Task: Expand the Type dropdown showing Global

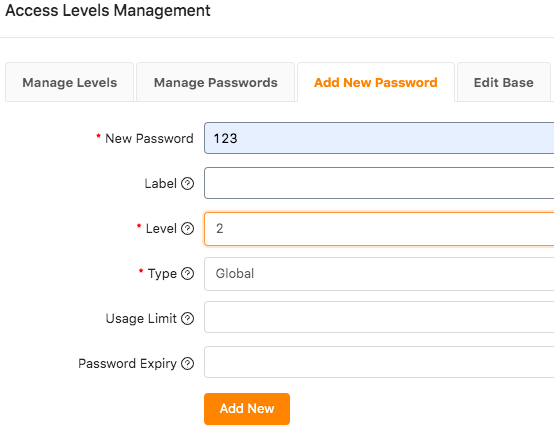Action: 379,274
